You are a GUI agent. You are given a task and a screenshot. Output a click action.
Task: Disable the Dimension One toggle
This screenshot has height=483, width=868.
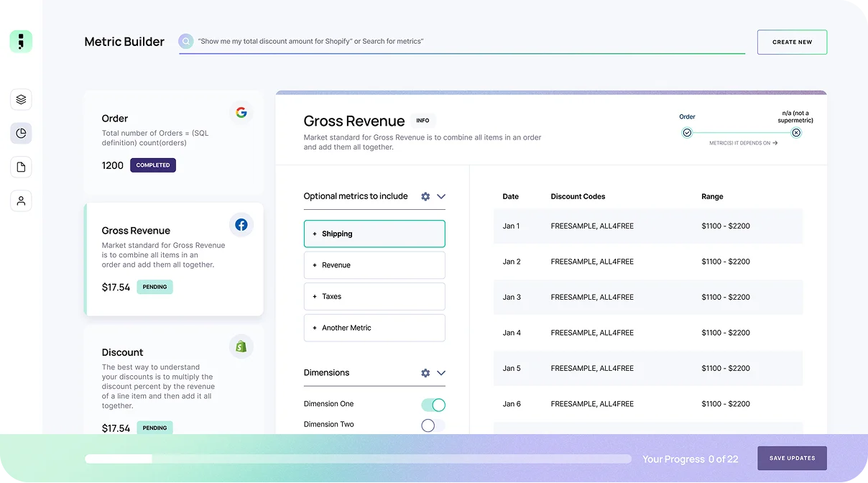click(433, 405)
